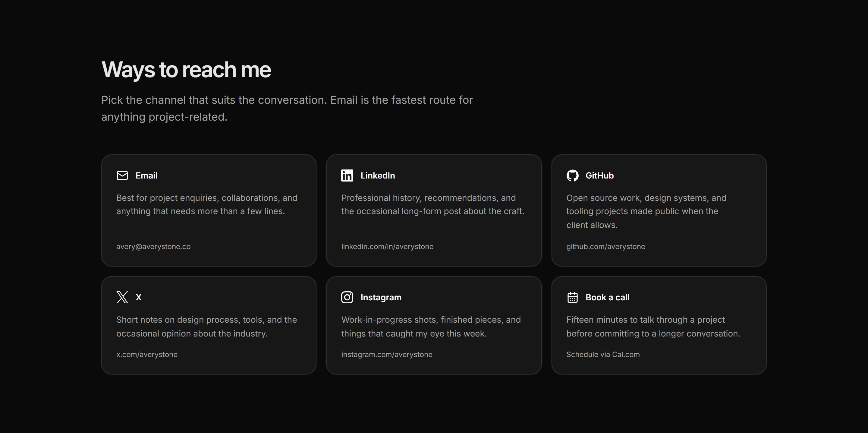
Task: Open the linkedin.com/in/averystone link
Action: coord(387,247)
